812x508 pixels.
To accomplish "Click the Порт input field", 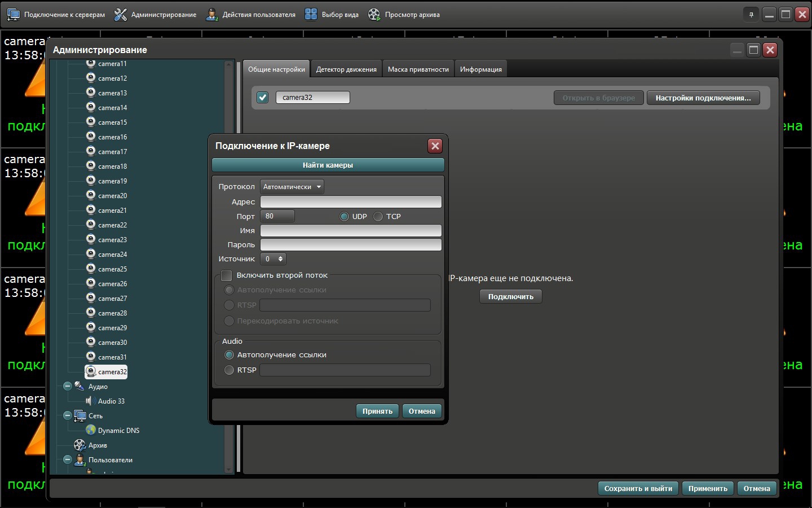I will point(277,216).
